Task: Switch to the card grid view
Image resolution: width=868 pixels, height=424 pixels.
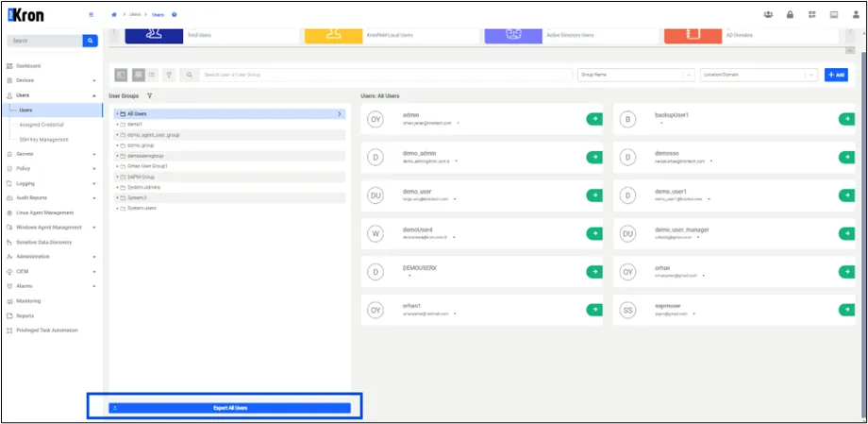Action: coord(139,75)
